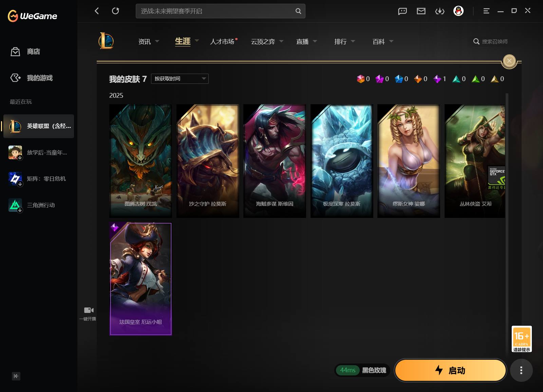Click the search magnifier in top search bar

click(x=298, y=11)
